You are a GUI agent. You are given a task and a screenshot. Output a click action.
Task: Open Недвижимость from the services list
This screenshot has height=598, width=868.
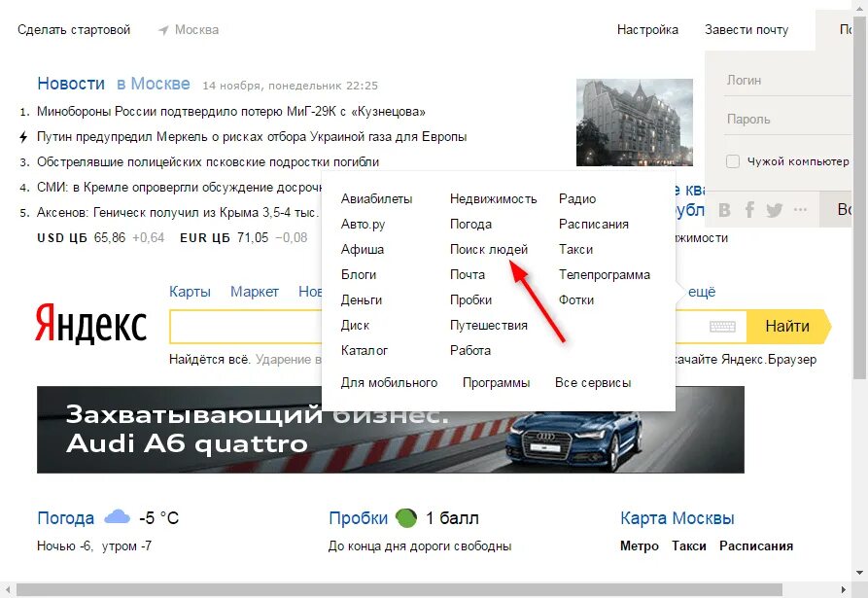[x=493, y=198]
